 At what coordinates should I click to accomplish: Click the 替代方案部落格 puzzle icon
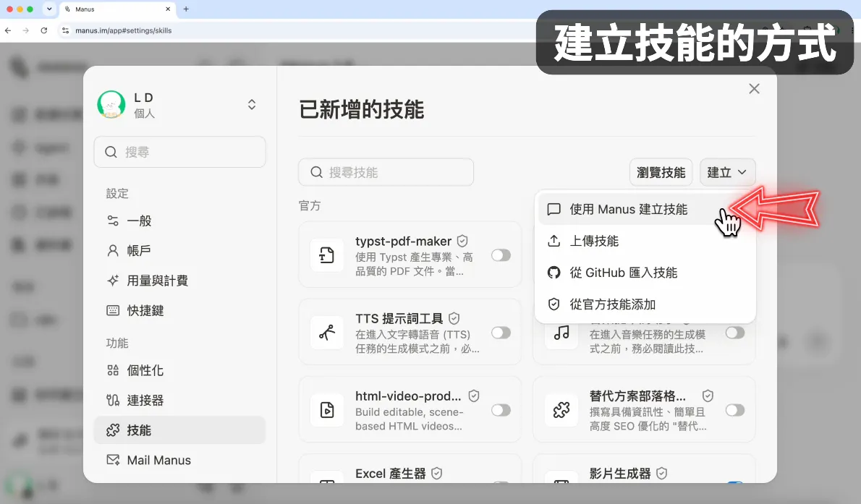point(561,410)
